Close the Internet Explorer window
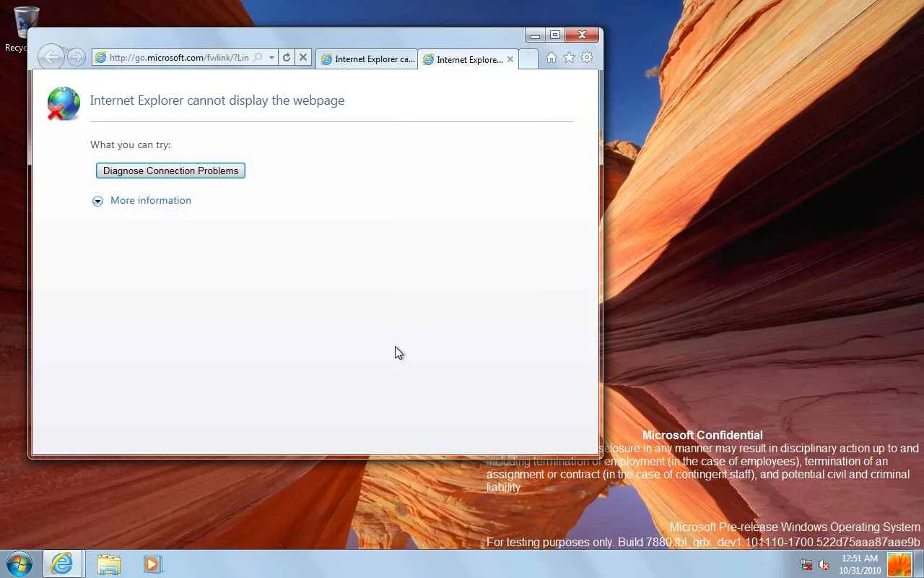 point(582,35)
